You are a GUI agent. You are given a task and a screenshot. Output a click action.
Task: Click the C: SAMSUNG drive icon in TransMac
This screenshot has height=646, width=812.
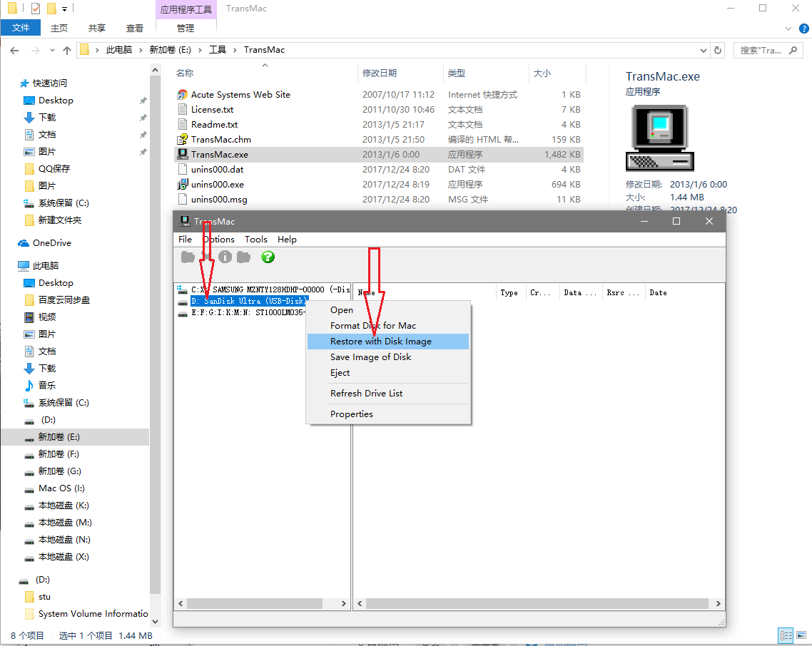(x=182, y=290)
